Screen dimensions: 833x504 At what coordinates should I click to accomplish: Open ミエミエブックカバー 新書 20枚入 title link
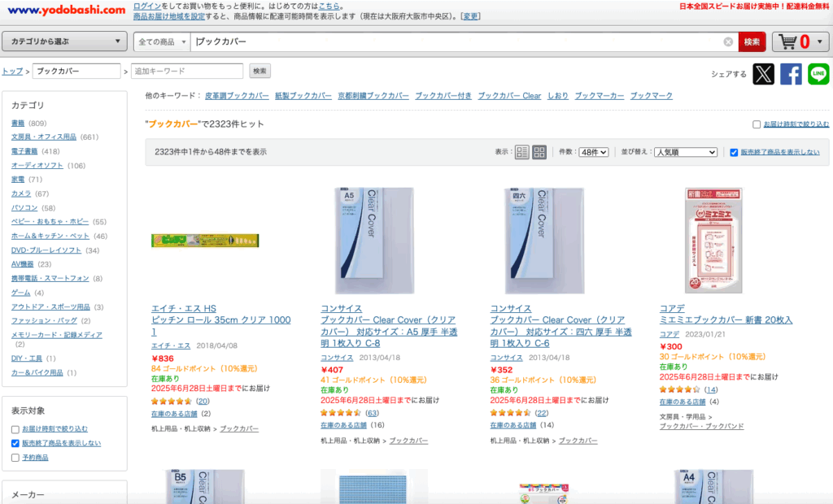click(x=726, y=320)
